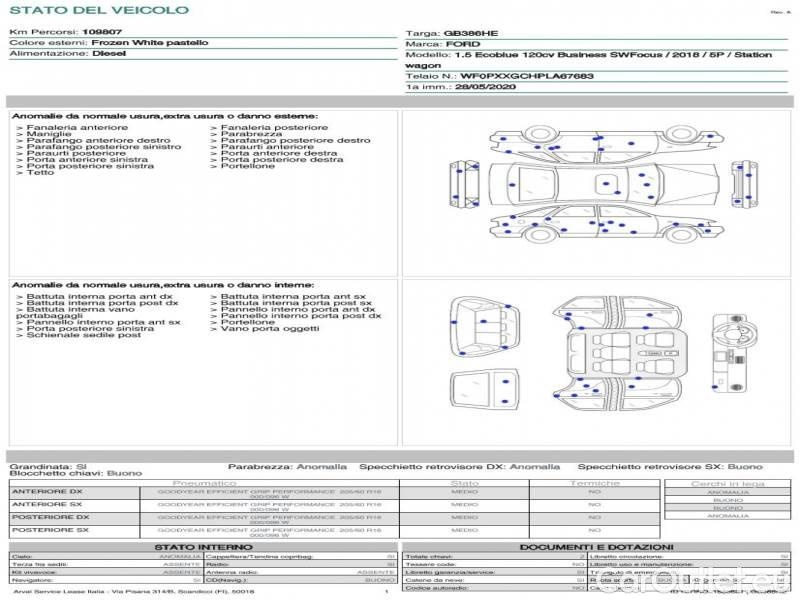The width and height of the screenshot is (800, 600).
Task: Click the interior trunk compartment diagram
Action: 485,328
